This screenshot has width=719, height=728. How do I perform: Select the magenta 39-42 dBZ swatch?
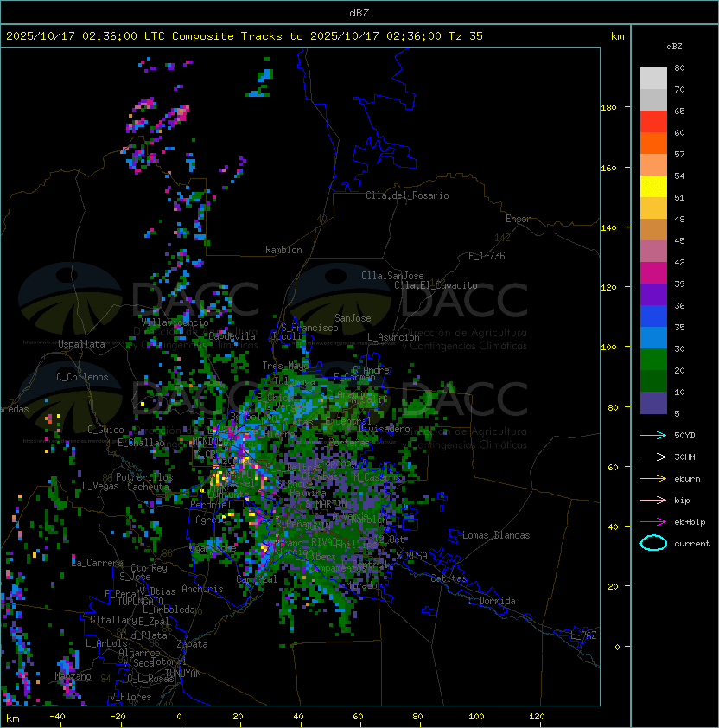point(653,272)
